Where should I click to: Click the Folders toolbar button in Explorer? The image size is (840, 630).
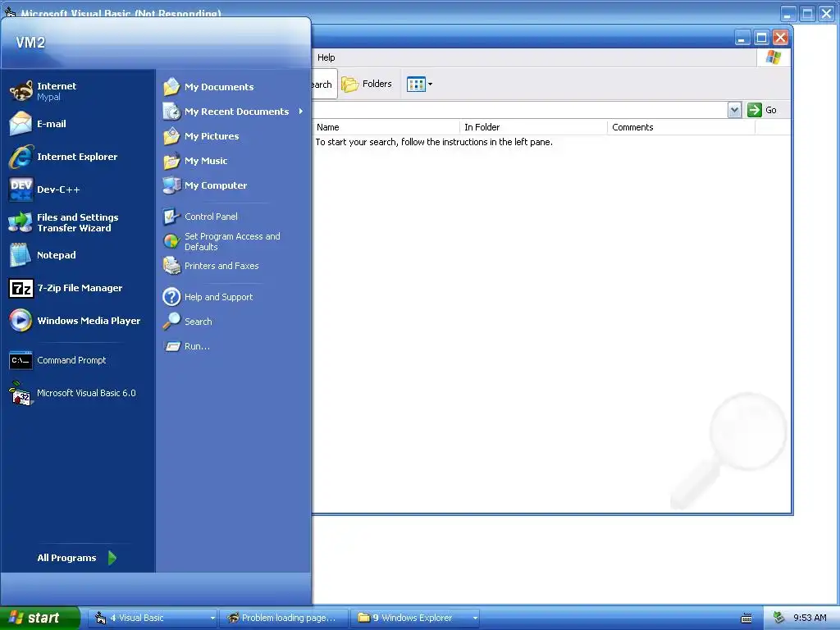pos(367,84)
